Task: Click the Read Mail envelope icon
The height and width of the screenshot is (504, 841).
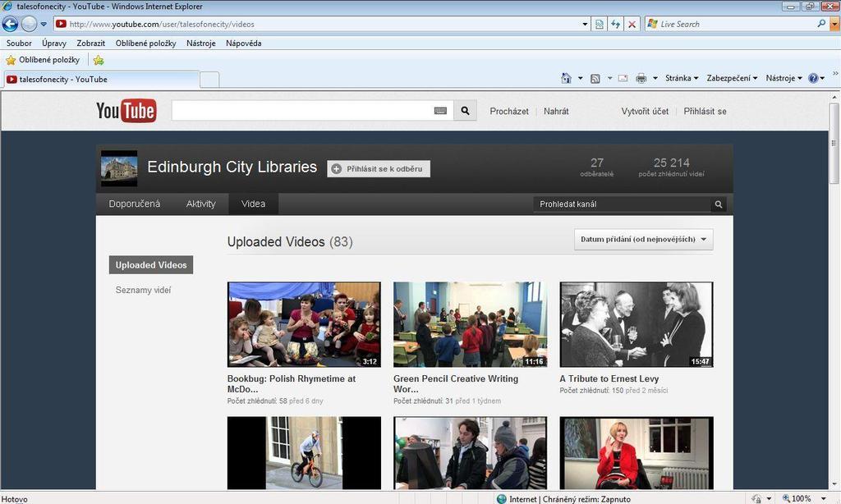Action: (623, 78)
